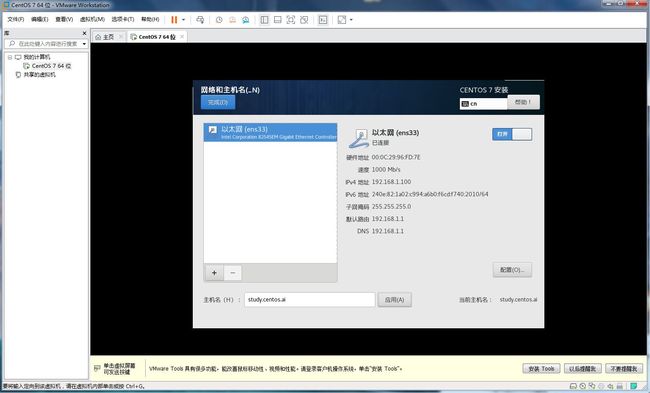Open the 文件(F) menu
This screenshot has height=393, width=650.
[x=16, y=19]
